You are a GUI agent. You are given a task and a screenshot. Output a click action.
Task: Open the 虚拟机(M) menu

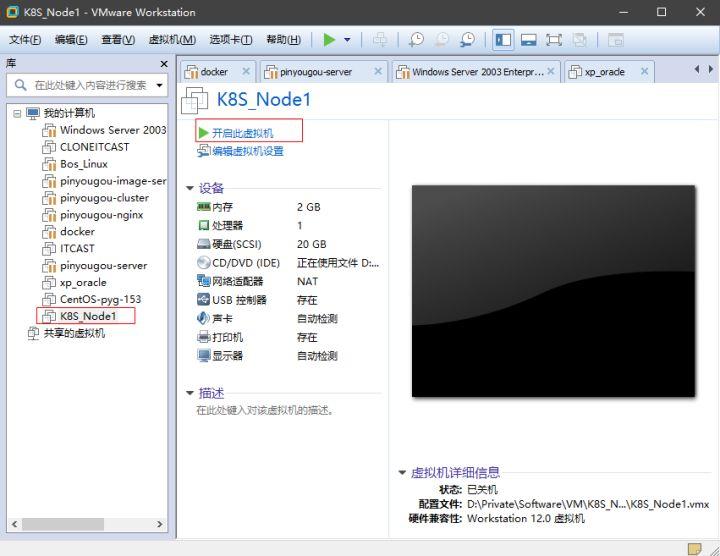pyautogui.click(x=171, y=40)
